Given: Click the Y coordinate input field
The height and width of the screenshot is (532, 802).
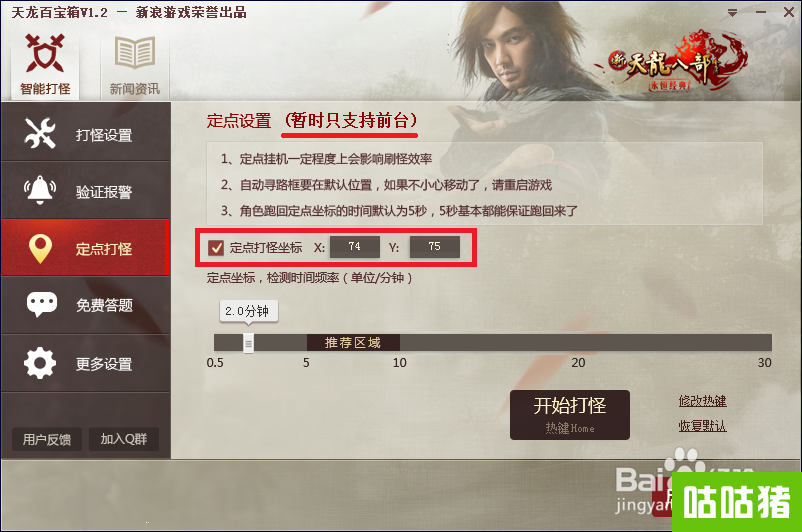Looking at the screenshot, I should (x=434, y=247).
